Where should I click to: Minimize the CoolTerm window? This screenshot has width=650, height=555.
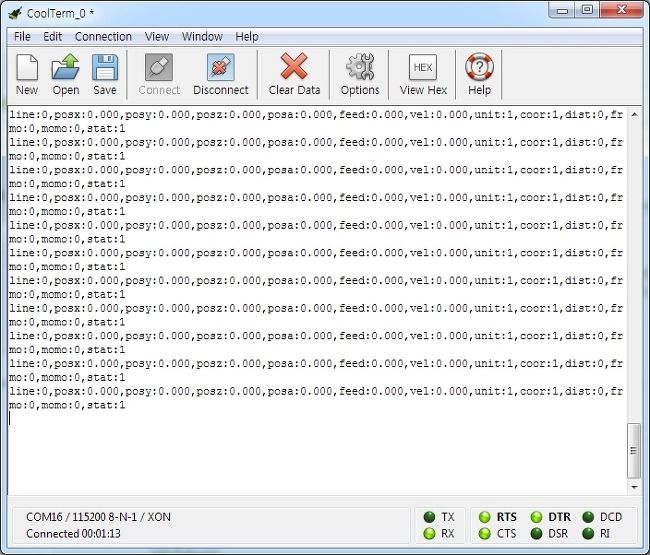562,10
